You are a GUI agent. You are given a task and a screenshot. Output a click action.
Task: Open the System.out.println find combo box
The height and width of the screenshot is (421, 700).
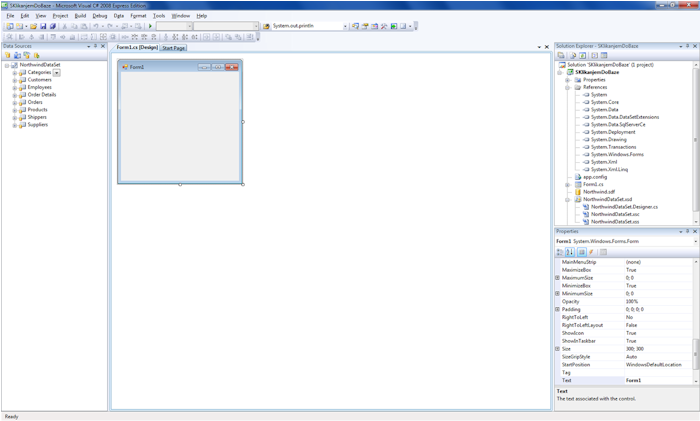[x=345, y=27]
